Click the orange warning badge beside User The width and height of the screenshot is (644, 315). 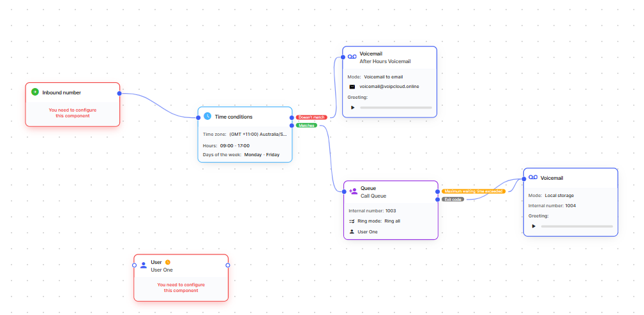point(168,262)
